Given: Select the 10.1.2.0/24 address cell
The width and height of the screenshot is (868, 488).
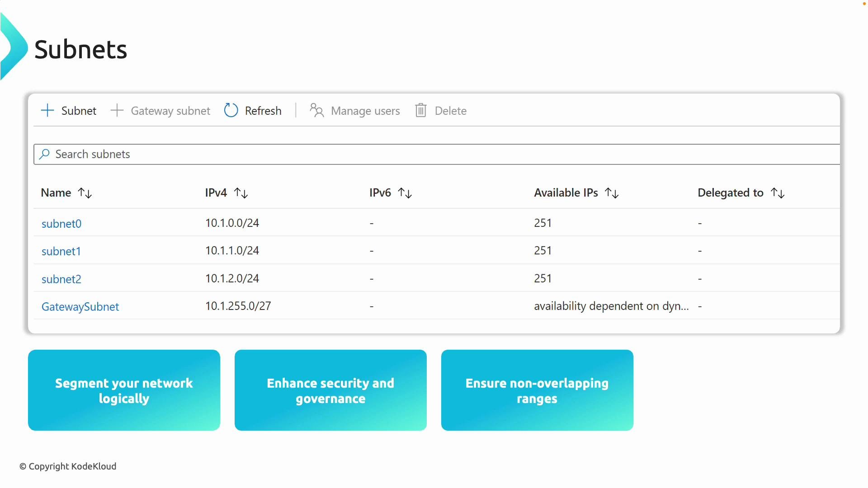Looking at the screenshot, I should (x=232, y=279).
